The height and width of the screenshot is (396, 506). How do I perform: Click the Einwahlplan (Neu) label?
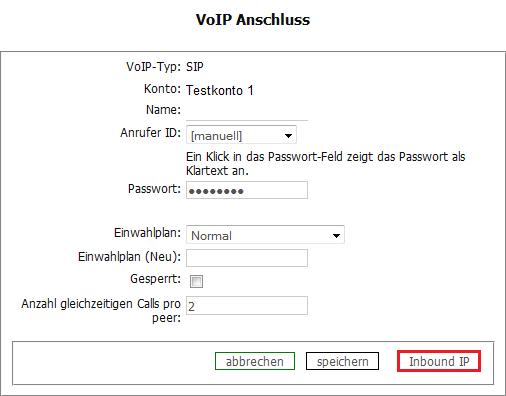click(129, 257)
